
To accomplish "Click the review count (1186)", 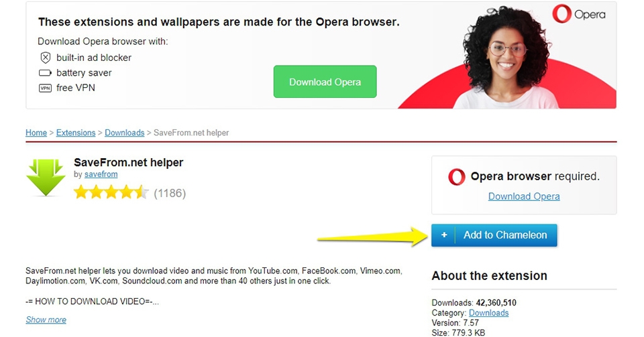I will [x=170, y=193].
